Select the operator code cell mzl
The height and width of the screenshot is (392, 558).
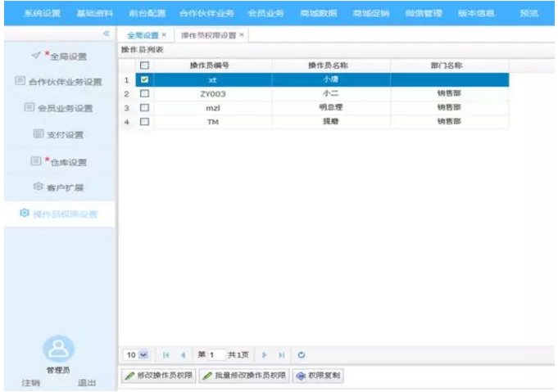pos(213,108)
